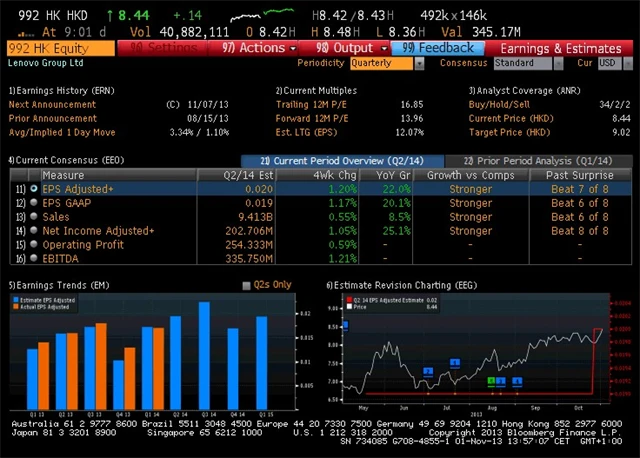This screenshot has width=640, height=458.
Task: Click the blue Estimate EPS Adjusted legend swatch
Action: point(16,300)
